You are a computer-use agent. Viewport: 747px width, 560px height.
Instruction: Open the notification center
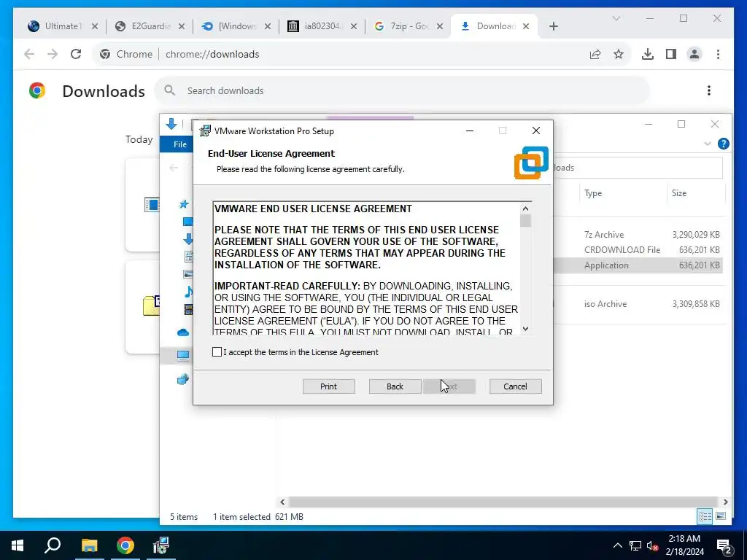pos(724,547)
